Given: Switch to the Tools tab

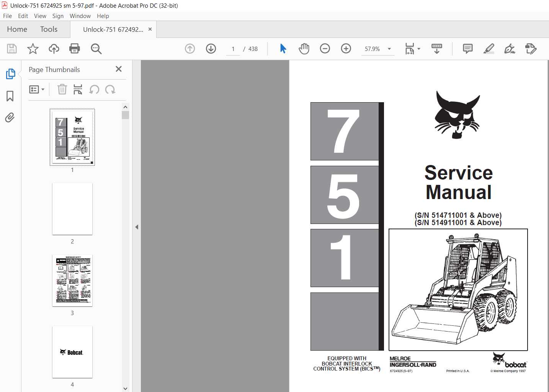Looking at the screenshot, I should pyautogui.click(x=49, y=29).
